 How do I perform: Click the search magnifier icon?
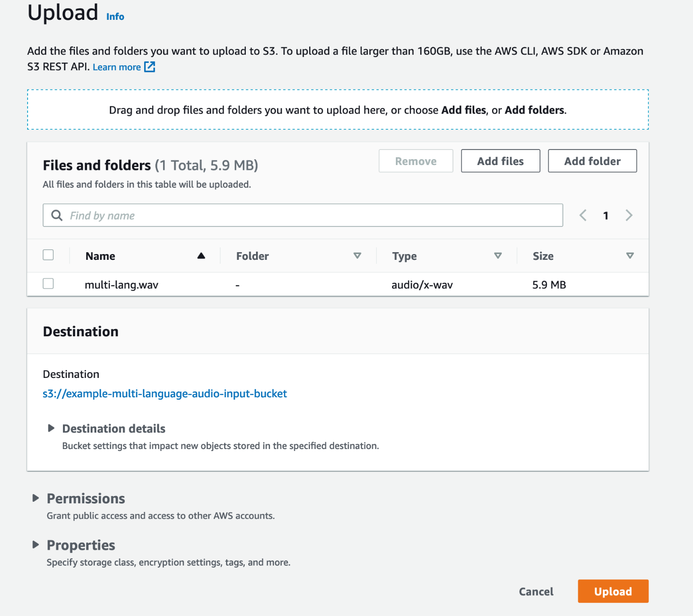[x=57, y=215]
